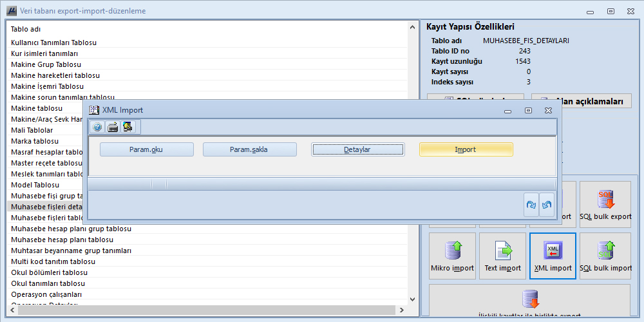The height and width of the screenshot is (322, 644).
Task: Open Detaylar in XML Import dialog
Action: 357,149
